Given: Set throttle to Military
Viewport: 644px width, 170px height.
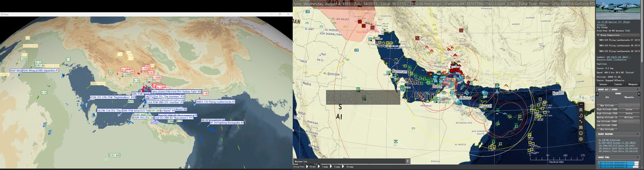Looking at the screenshot, I should click(629, 117).
